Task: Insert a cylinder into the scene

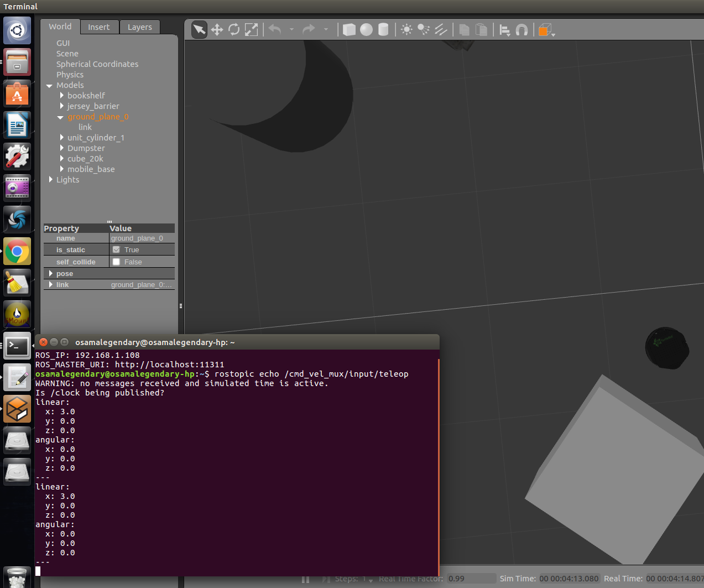Action: click(x=383, y=29)
